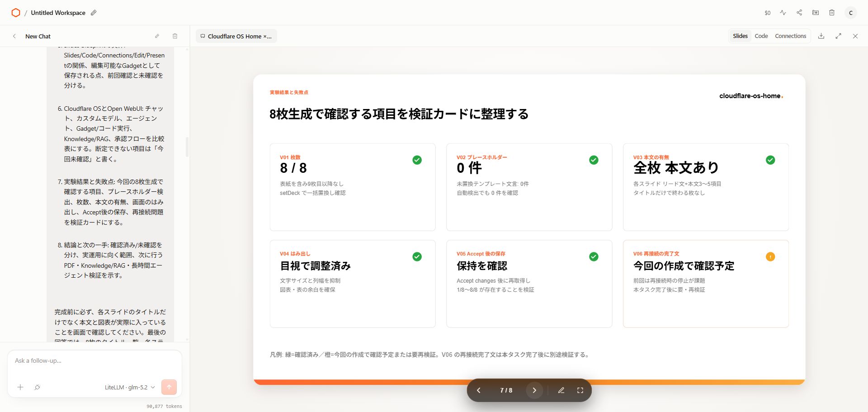Click the green check on V03 本文の有無 card
This screenshot has width=868, height=412.
point(771,160)
